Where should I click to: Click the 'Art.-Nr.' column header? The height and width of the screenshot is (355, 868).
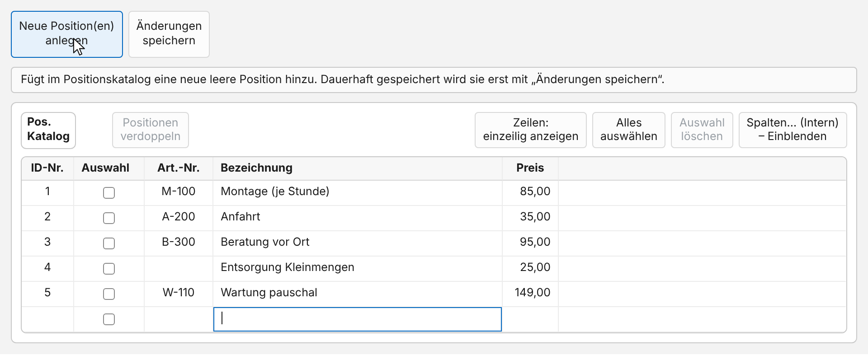click(179, 168)
